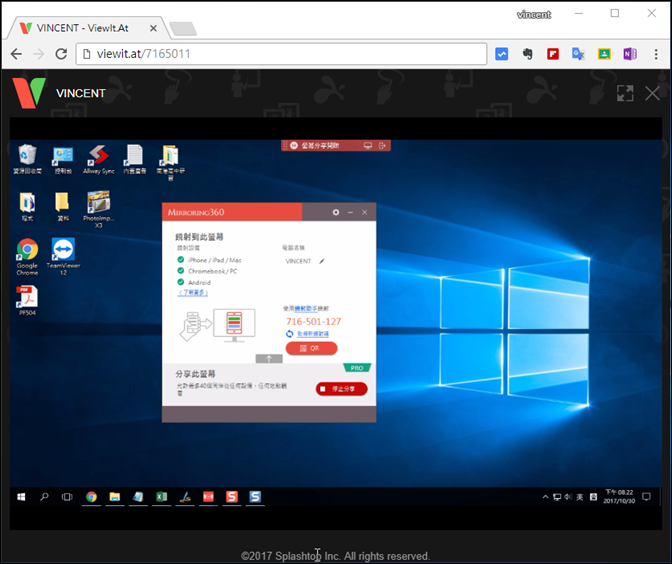Open taskbar search magnifier

coord(44,497)
